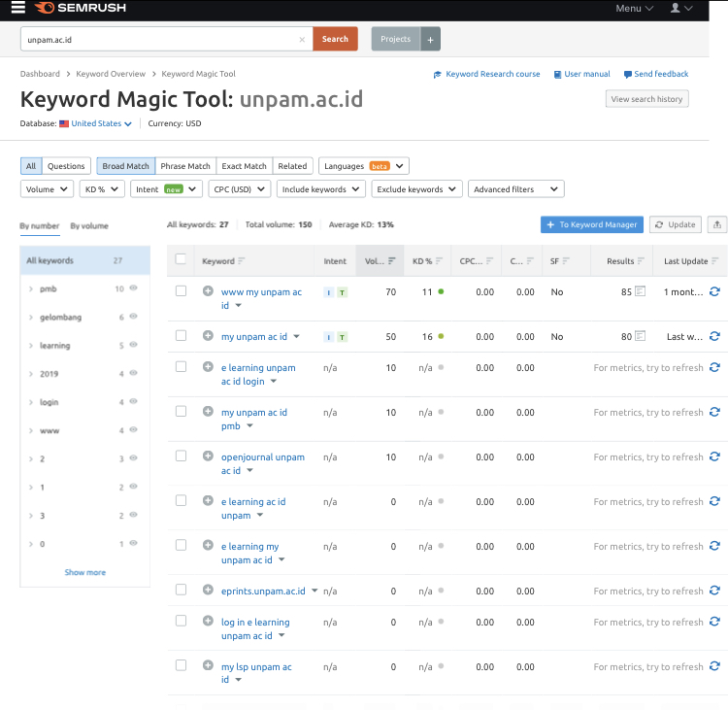Open the KD % filter dropdown
728x710 pixels.
point(102,189)
